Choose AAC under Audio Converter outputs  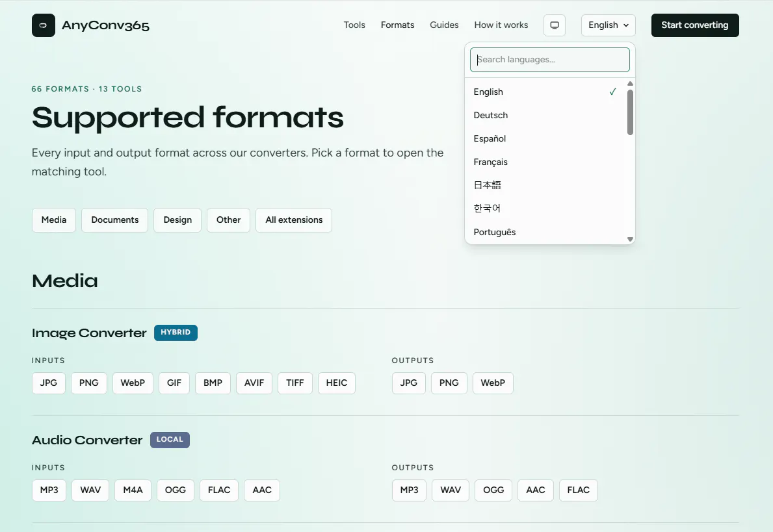coord(536,490)
